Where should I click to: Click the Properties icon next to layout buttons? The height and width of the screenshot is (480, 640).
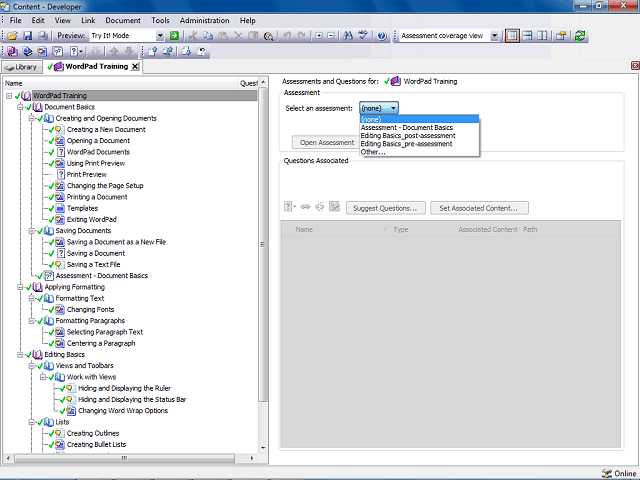tap(561, 36)
